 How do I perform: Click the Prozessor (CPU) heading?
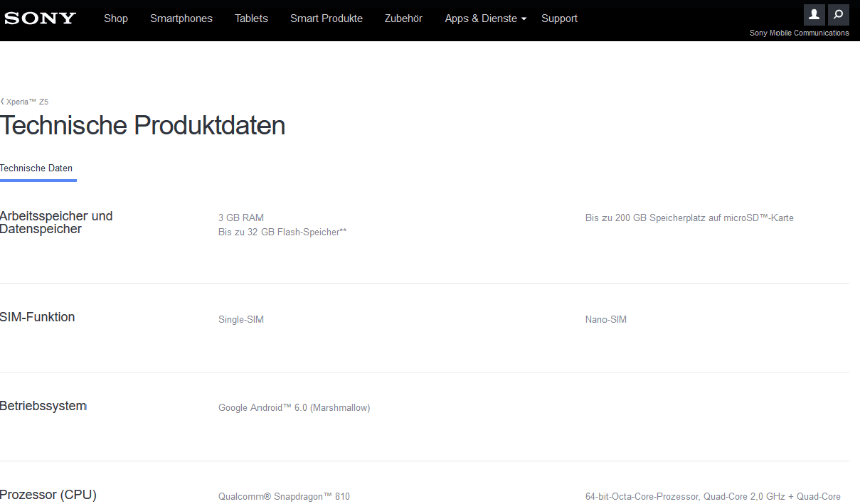click(48, 495)
